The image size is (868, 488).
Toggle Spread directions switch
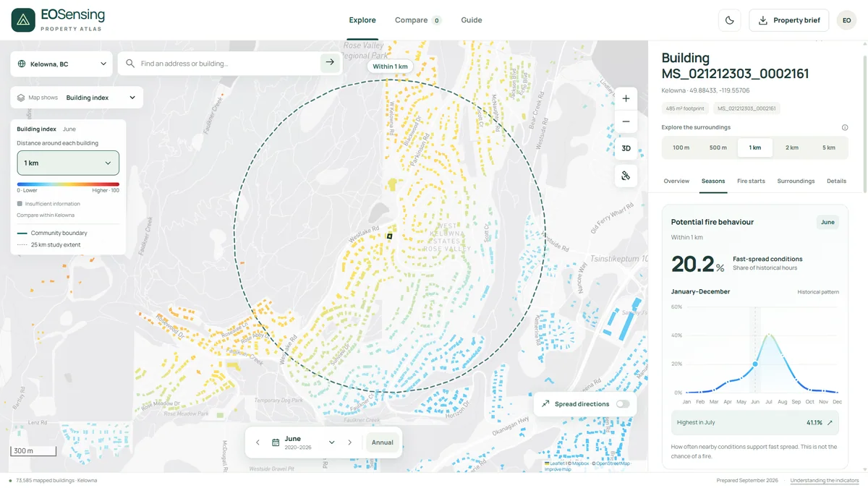point(622,404)
